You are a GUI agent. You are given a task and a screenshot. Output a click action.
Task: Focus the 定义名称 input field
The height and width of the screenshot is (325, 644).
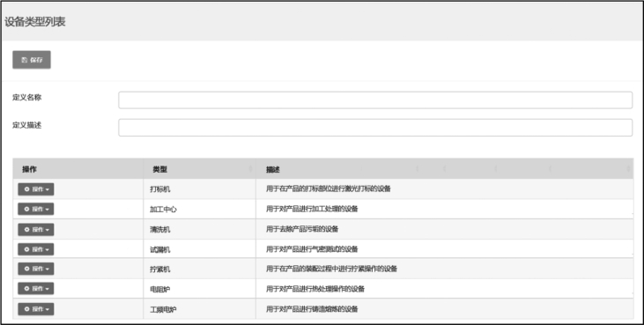pos(375,100)
